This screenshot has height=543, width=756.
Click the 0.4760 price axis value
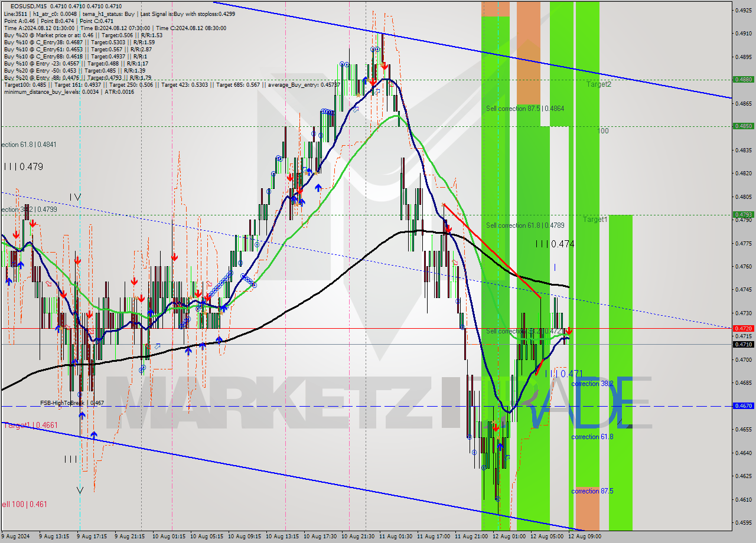click(x=743, y=267)
